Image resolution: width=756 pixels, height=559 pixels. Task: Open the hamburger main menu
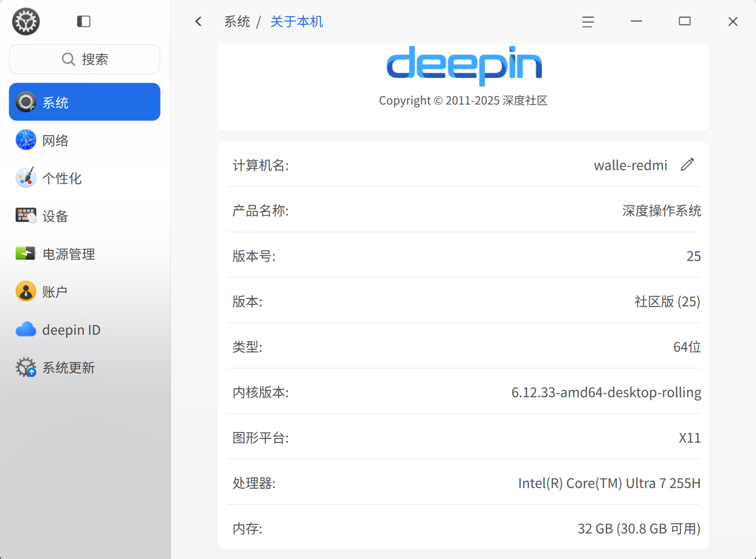point(588,22)
